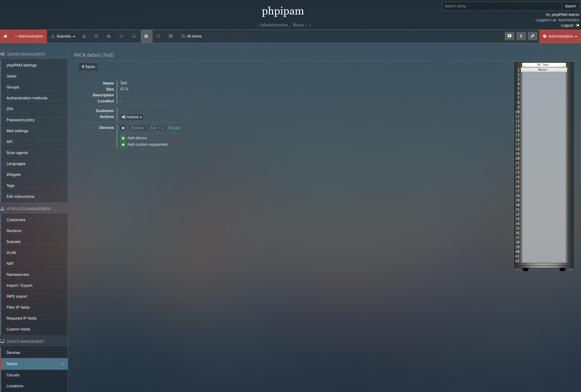The image size is (581, 392).
Task: Click the Administration breadcrumb under phpipam title
Action: pyautogui.click(x=274, y=25)
